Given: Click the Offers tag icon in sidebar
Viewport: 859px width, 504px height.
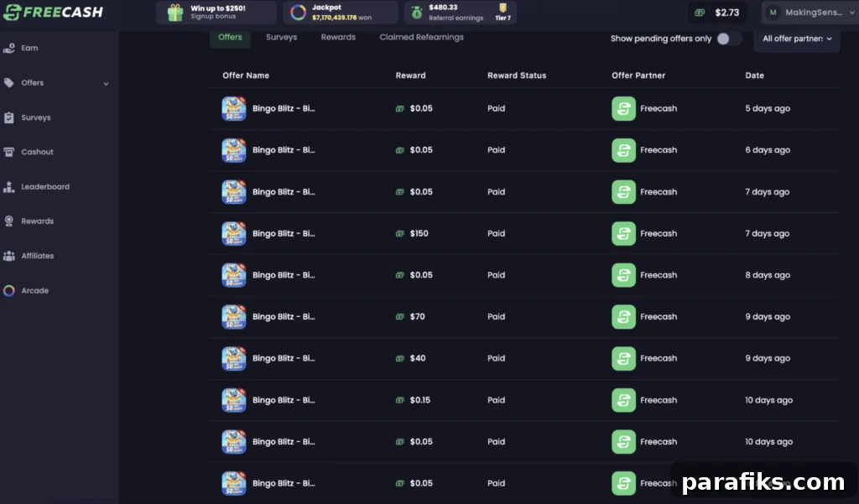Looking at the screenshot, I should click(8, 83).
